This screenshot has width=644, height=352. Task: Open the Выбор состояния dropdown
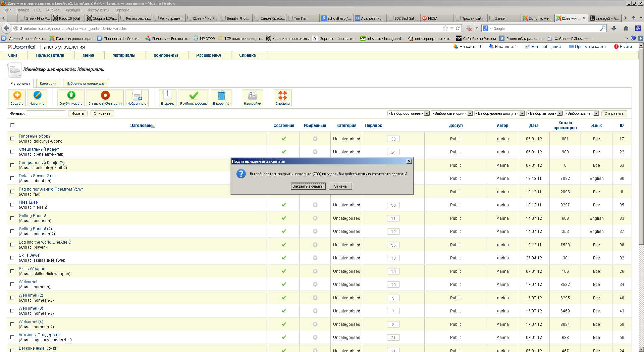pyautogui.click(x=409, y=113)
